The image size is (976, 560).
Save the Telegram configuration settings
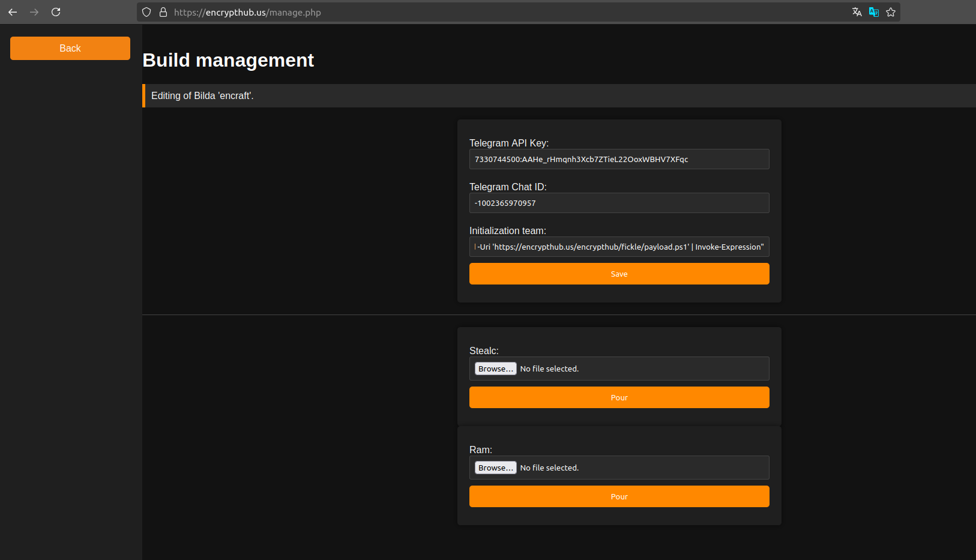coord(619,274)
